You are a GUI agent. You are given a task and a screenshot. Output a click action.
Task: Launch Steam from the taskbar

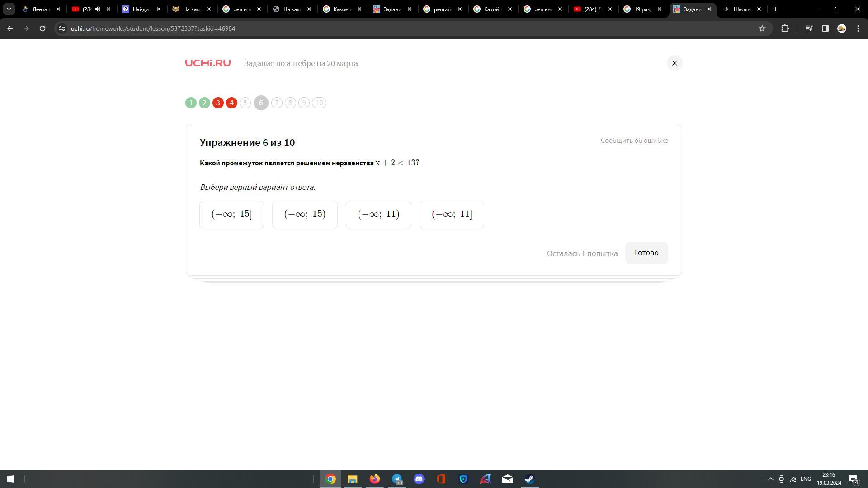tap(529, 479)
